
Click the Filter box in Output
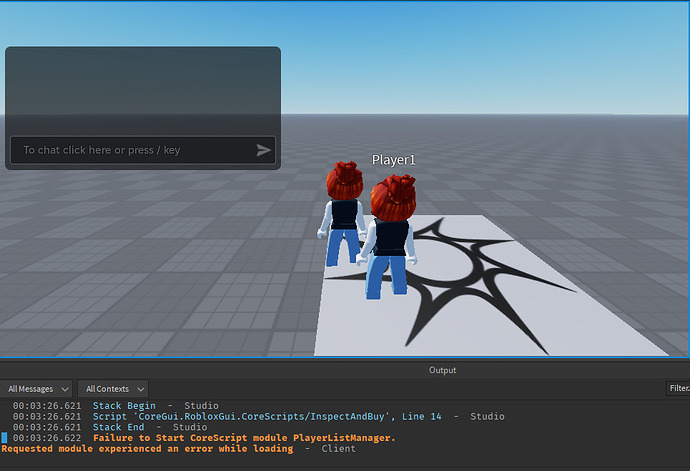pos(678,388)
